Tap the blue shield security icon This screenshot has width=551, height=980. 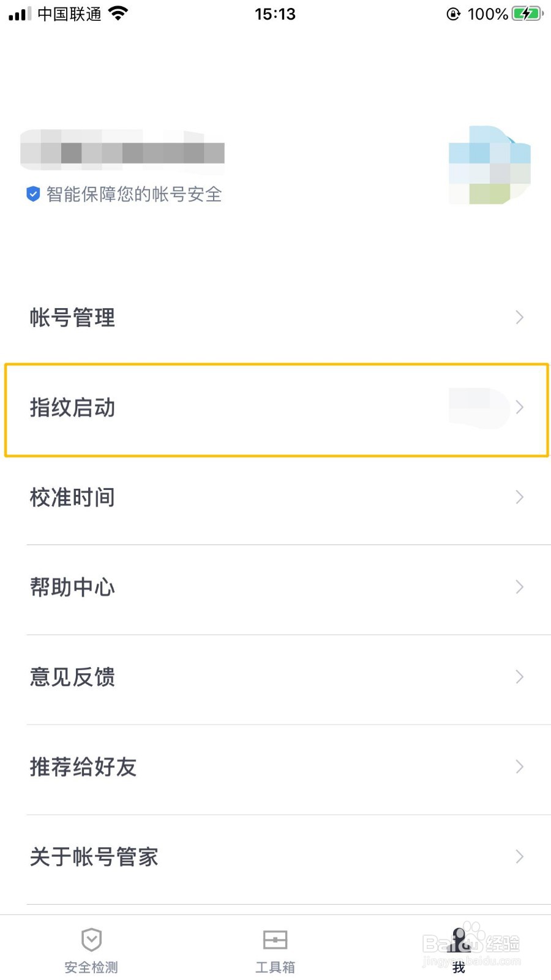pyautogui.click(x=33, y=194)
